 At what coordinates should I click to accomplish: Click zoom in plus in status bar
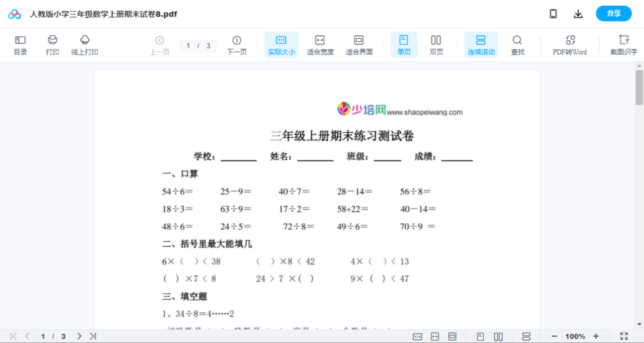(596, 336)
